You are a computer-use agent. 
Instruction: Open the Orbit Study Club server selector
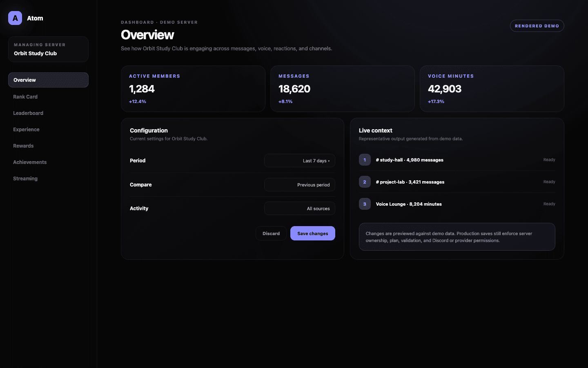48,49
